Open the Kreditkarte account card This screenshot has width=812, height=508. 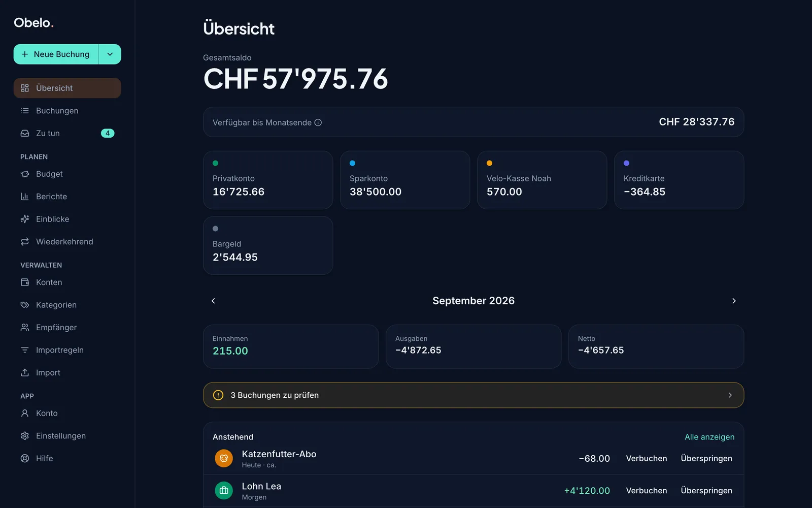click(679, 180)
